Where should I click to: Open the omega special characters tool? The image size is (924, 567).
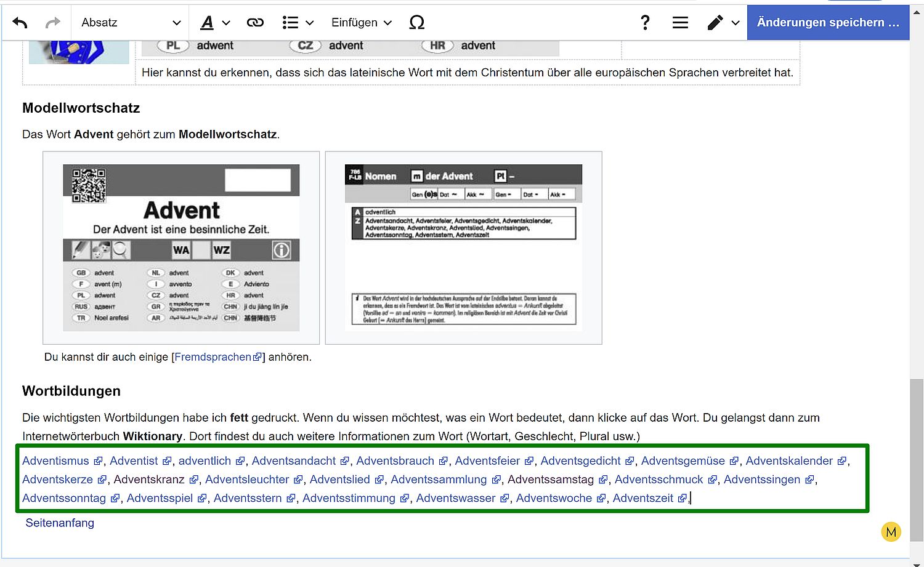(x=417, y=23)
